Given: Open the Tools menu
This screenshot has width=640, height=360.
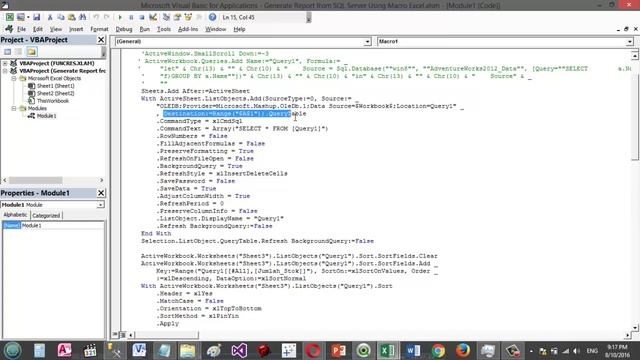Looking at the screenshot, I should pos(164,29).
